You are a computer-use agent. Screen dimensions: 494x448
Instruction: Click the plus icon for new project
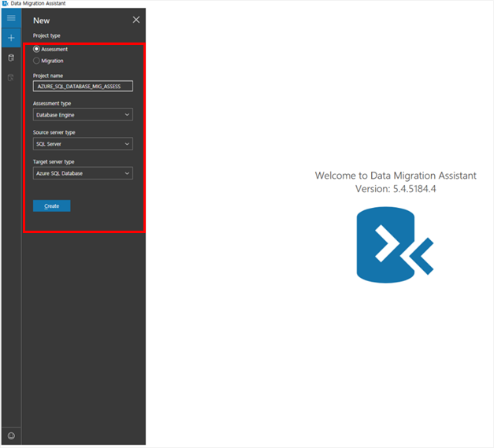[x=11, y=38]
